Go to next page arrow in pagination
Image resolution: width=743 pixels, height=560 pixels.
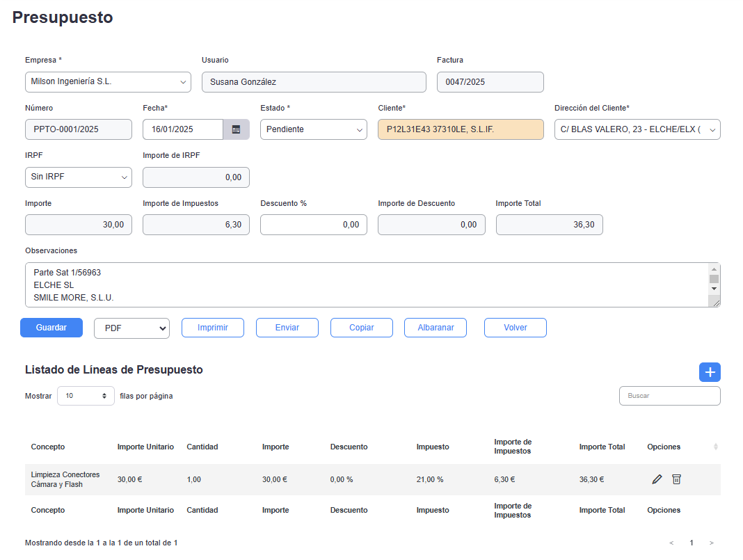coord(711,543)
